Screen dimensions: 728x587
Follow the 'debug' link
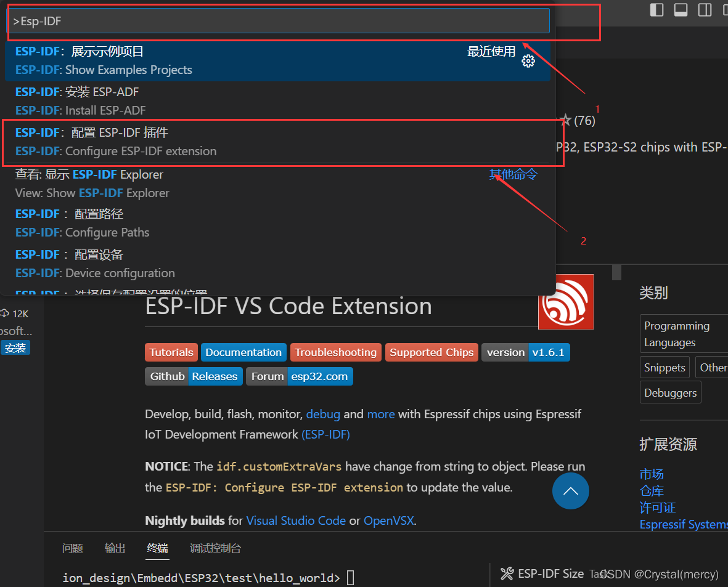[323, 414]
